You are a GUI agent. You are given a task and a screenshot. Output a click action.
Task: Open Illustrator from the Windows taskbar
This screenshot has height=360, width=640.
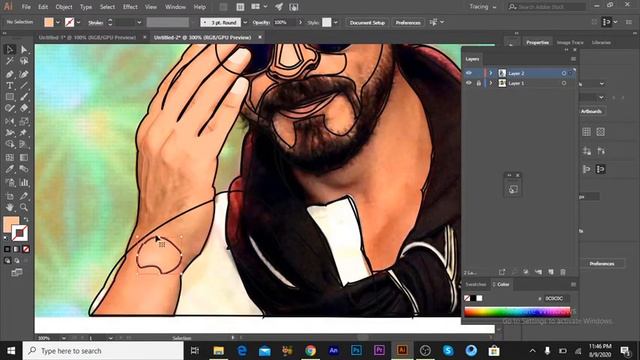point(402,350)
